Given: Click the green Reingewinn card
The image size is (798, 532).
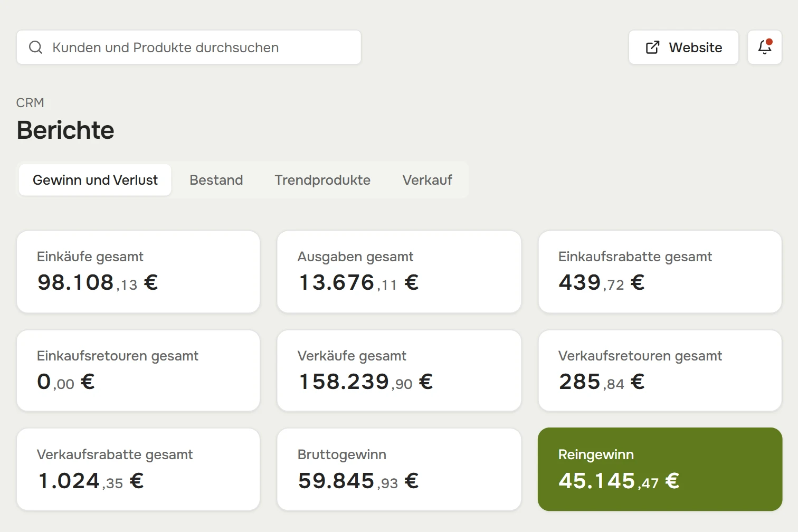Looking at the screenshot, I should click(660, 469).
